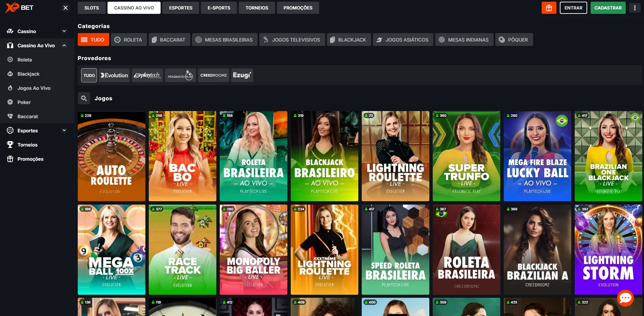This screenshot has height=316, width=644.
Task: Click the Blackjack spade icon in sidebar
Action: (10, 74)
